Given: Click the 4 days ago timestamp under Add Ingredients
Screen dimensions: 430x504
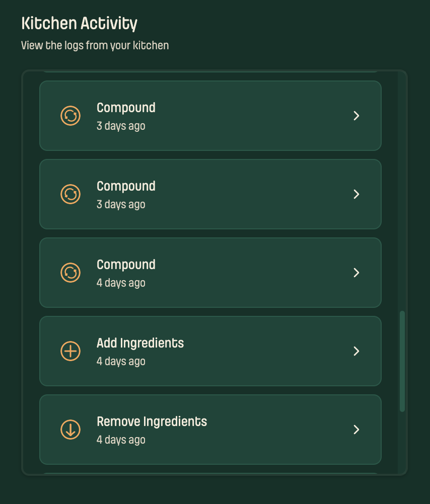Looking at the screenshot, I should 121,361.
